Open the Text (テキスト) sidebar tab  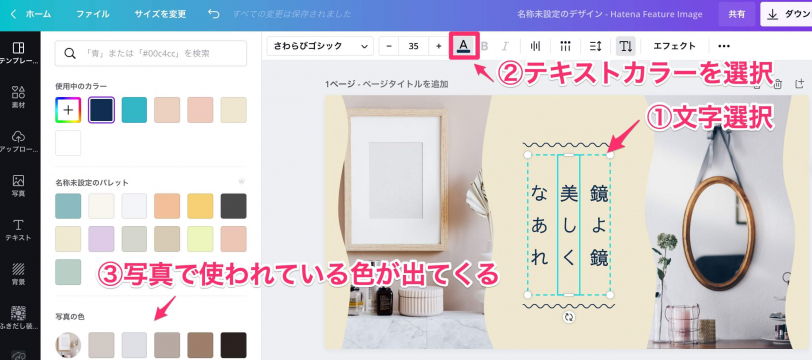[19, 231]
